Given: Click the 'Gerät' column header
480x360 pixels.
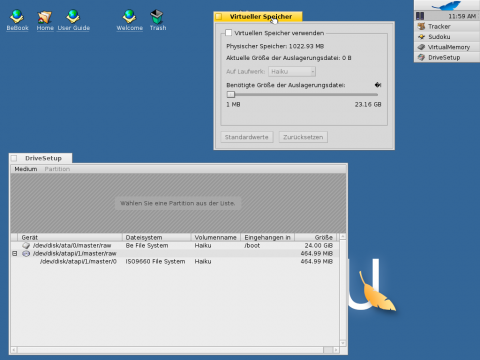Looking at the screenshot, I should (x=70, y=237).
